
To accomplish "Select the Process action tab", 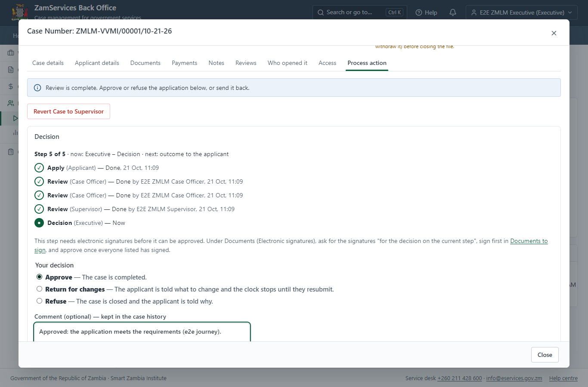I will click(367, 63).
